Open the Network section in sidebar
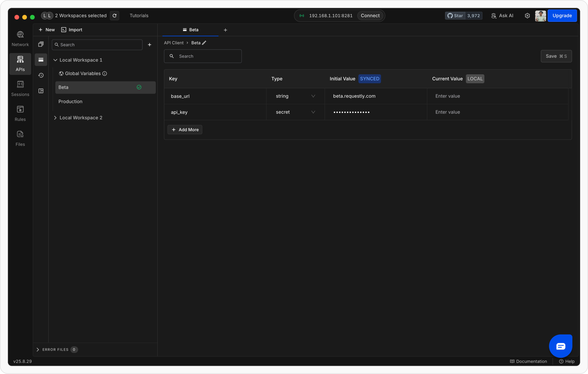 pos(20,39)
